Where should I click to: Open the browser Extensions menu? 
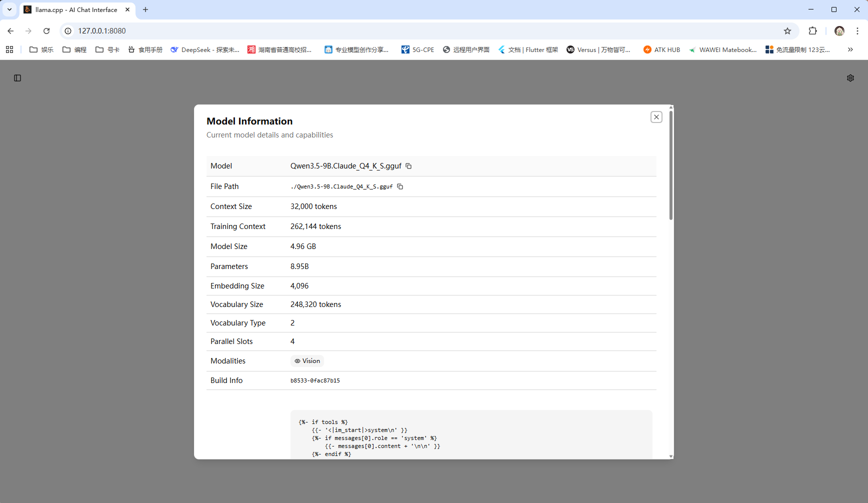tap(812, 31)
